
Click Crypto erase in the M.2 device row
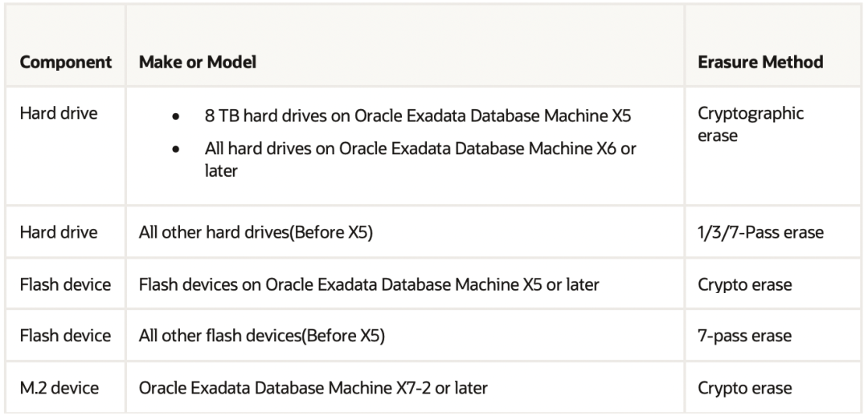coord(746,388)
